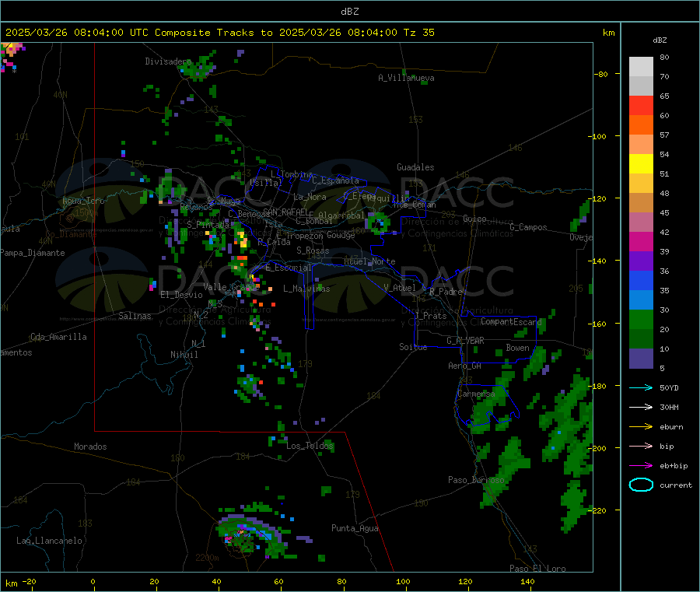Click the Nihuil map label
The width and height of the screenshot is (700, 592).
[184, 355]
